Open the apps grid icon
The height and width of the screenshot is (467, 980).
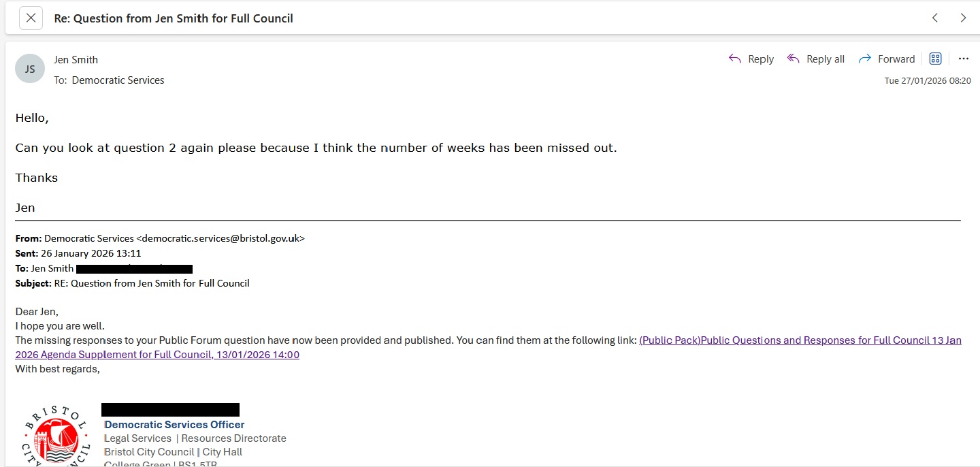pos(935,59)
